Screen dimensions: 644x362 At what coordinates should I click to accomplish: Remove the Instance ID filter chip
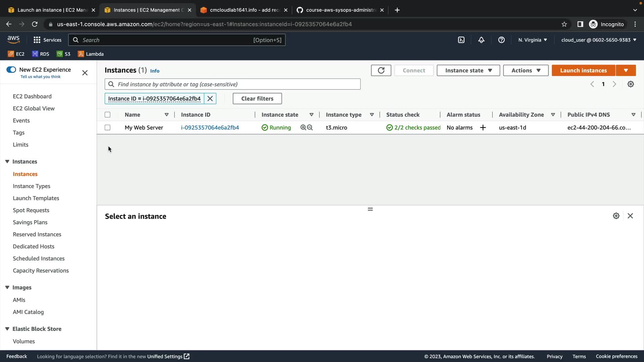coord(210,99)
